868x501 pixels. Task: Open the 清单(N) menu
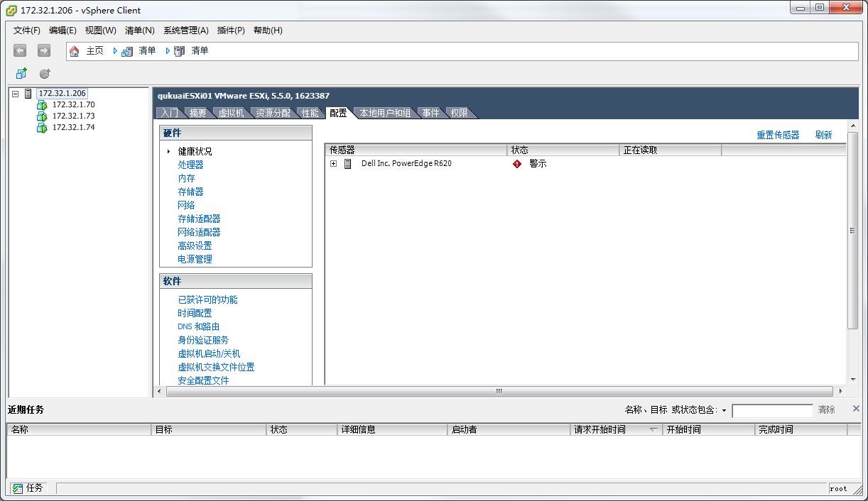click(x=139, y=31)
